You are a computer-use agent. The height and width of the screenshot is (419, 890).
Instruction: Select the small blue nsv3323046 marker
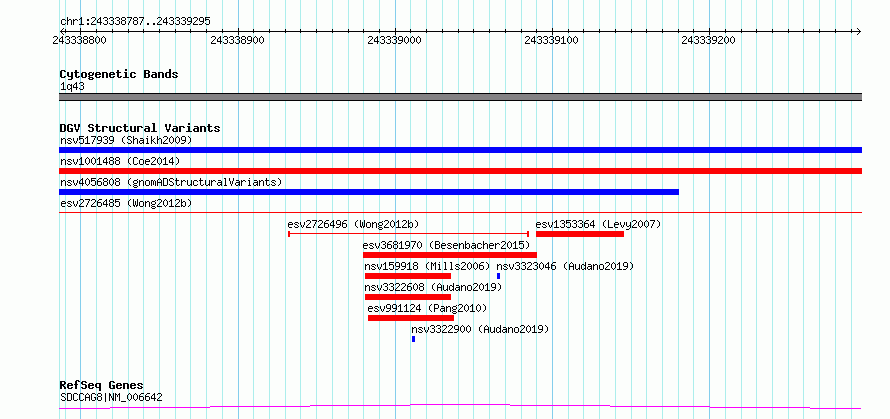[x=498, y=276]
